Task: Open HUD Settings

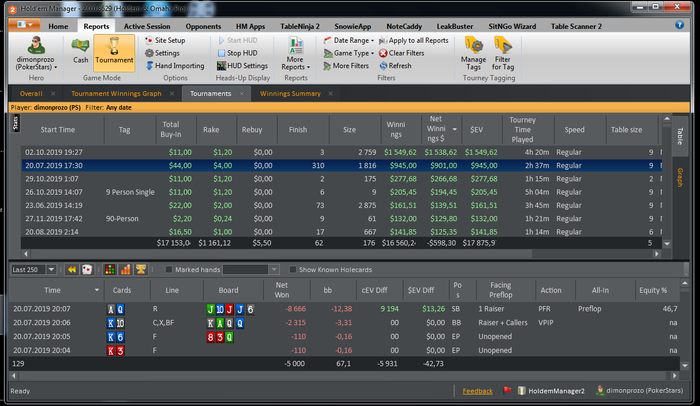Action: pos(242,66)
